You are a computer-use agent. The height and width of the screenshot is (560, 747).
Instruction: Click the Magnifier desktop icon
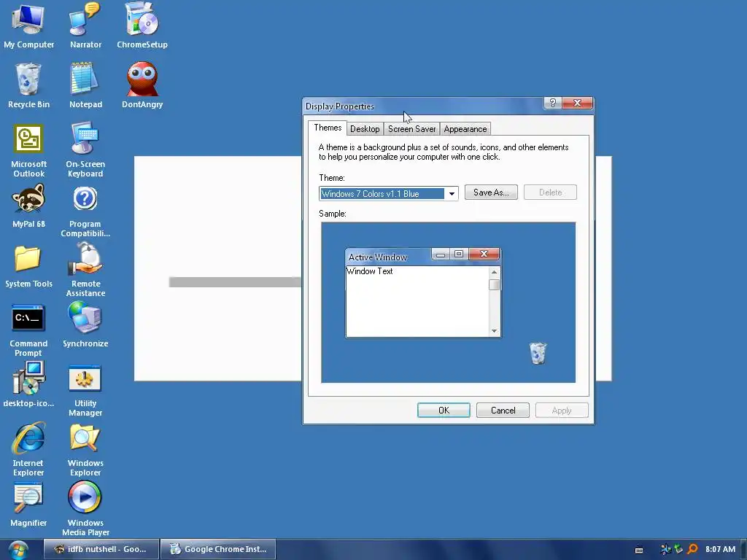pos(28,505)
